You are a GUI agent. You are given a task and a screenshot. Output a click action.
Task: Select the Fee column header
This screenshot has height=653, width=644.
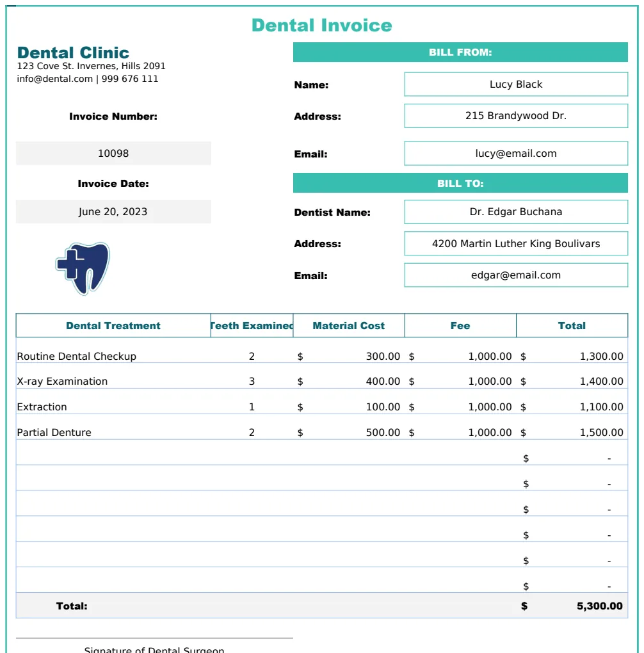tap(460, 326)
